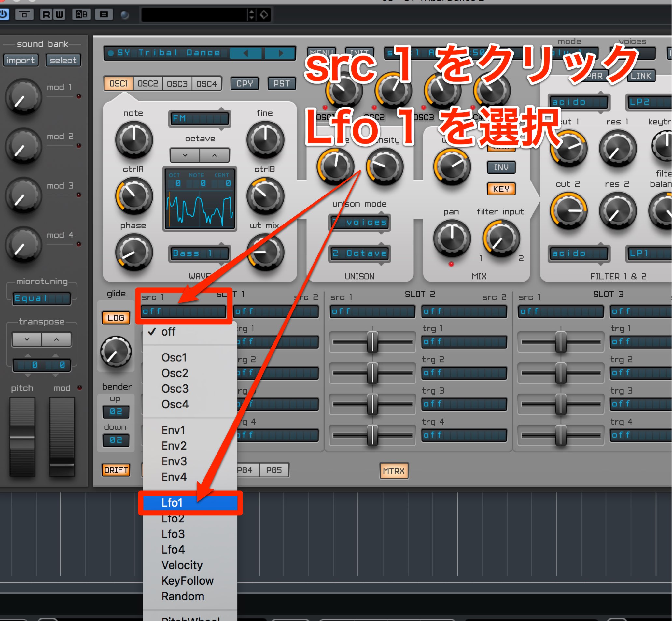
Task: Click the mod 3 knob
Action: click(x=23, y=195)
